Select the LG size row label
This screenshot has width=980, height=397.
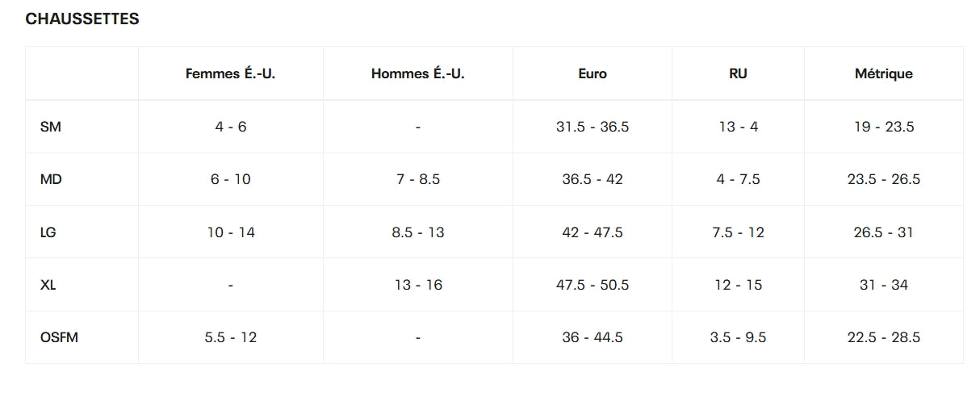click(x=48, y=232)
